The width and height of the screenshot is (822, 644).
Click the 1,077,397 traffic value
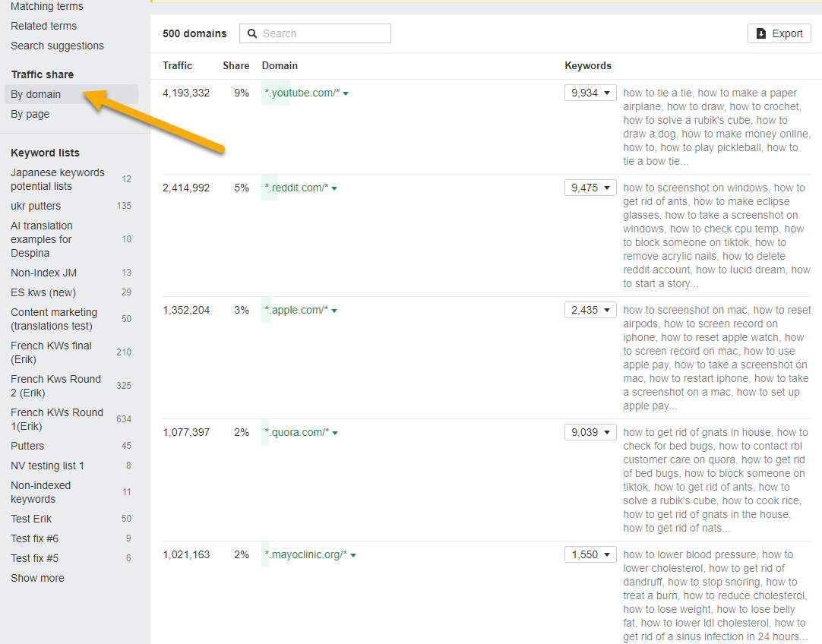[x=186, y=432]
